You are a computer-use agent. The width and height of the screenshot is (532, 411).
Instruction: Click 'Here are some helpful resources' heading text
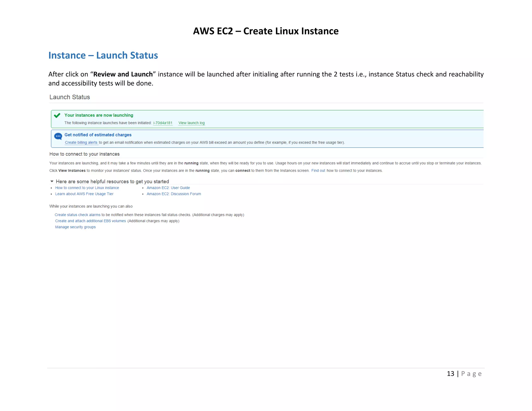coord(112,181)
